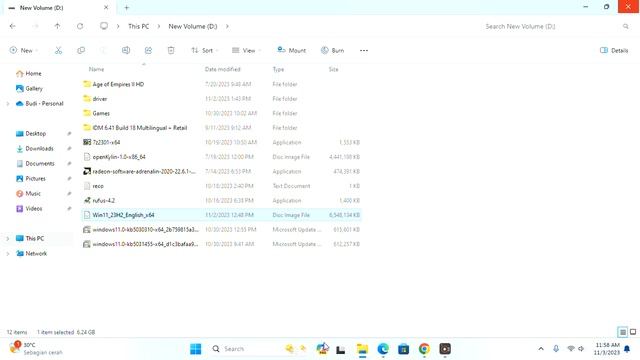Open Gallery in navigation pane
The height and width of the screenshot is (360, 640).
pyautogui.click(x=29, y=89)
